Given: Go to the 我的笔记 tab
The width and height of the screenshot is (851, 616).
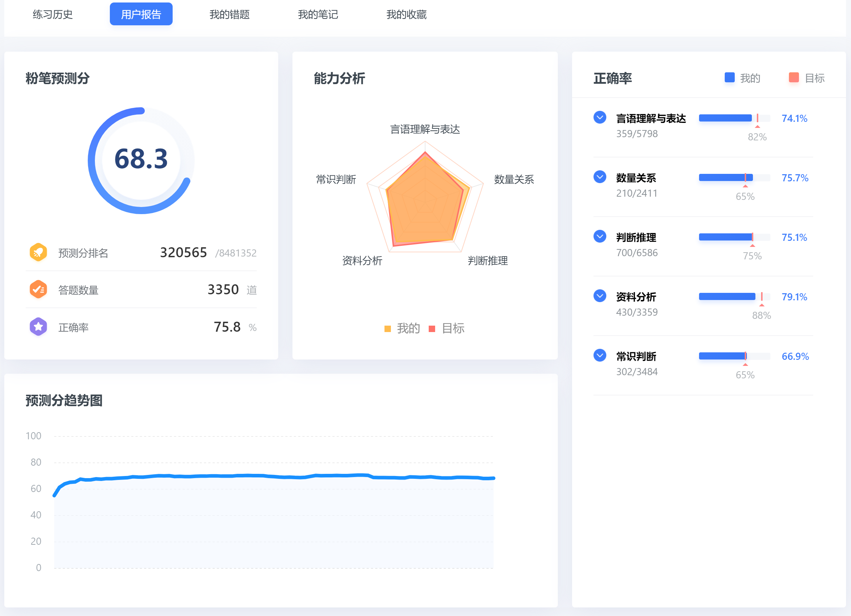Looking at the screenshot, I should [318, 14].
